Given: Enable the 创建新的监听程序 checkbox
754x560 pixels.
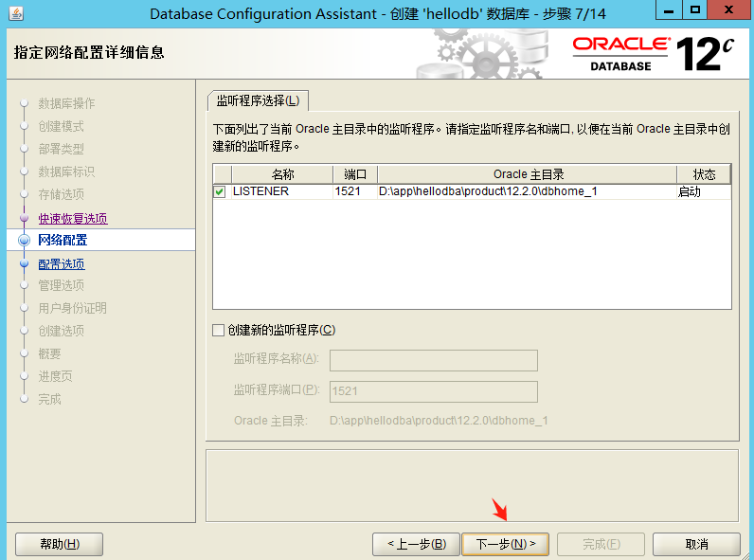Looking at the screenshot, I should pyautogui.click(x=218, y=330).
